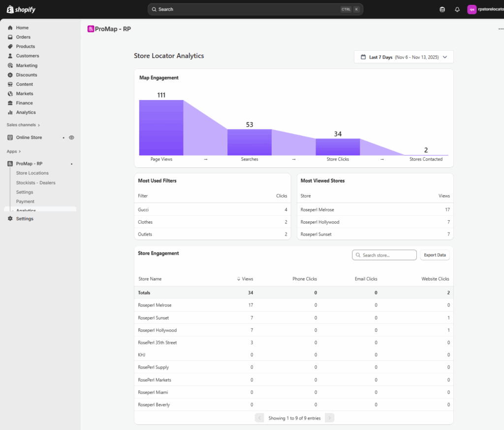Open the sidekick icon beside the bell

[x=442, y=9]
